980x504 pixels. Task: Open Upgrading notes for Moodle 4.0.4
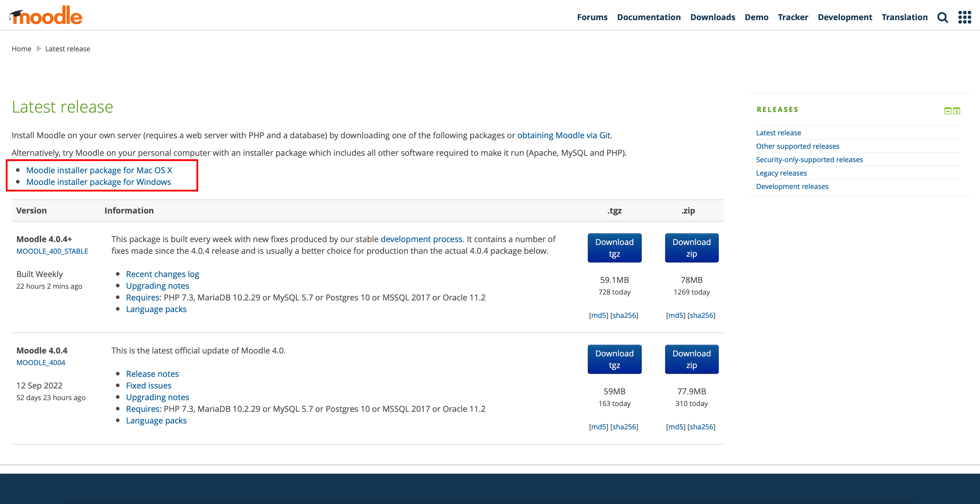[158, 397]
